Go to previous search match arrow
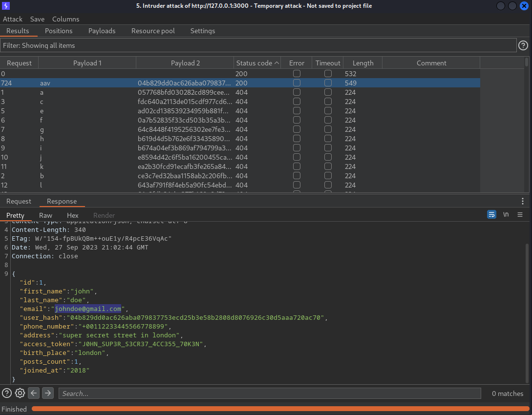Image resolution: width=532 pixels, height=415 pixels. (34, 393)
